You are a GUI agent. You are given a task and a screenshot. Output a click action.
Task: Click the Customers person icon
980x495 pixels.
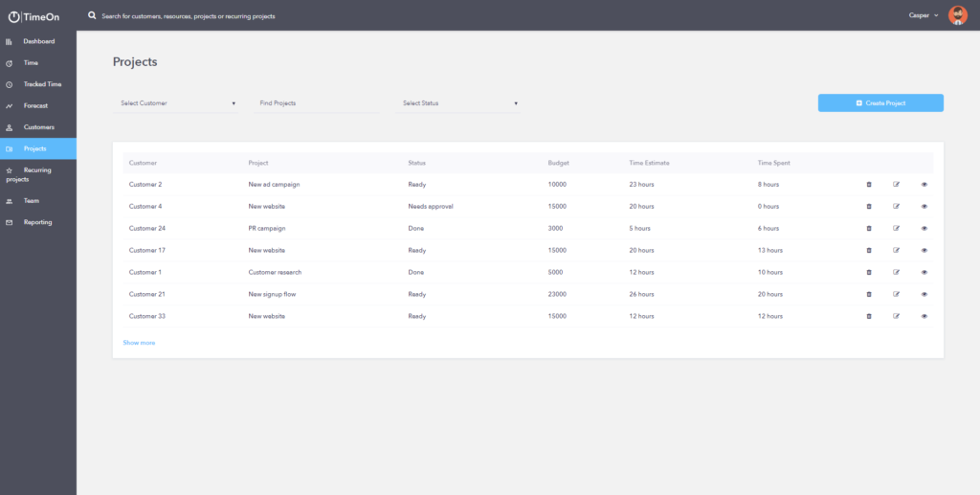[9, 127]
